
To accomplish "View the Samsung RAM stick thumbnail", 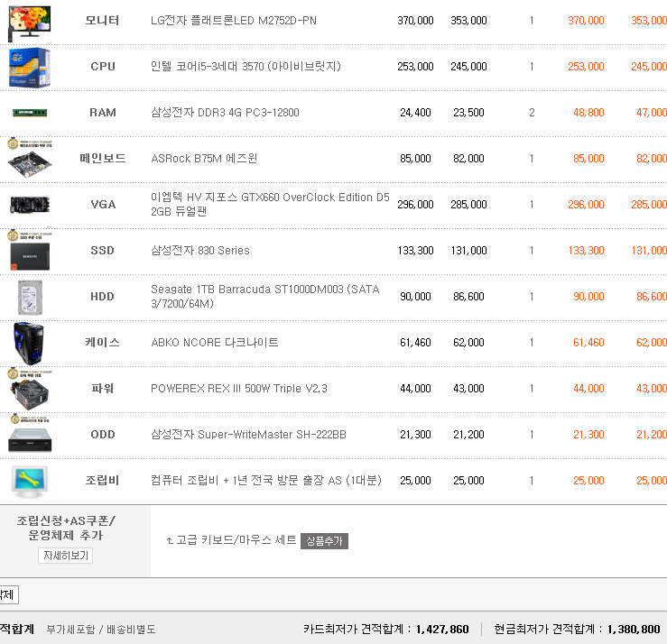I will (30, 113).
